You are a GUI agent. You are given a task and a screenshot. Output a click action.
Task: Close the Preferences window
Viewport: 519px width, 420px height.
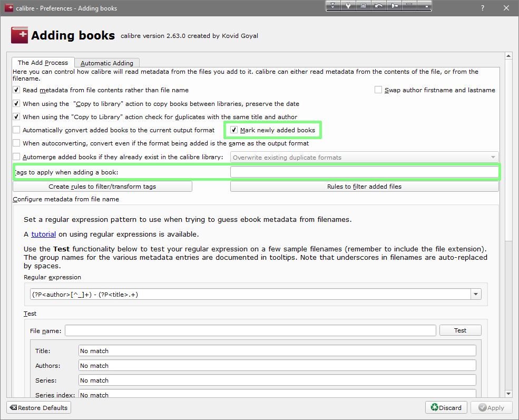coord(506,8)
